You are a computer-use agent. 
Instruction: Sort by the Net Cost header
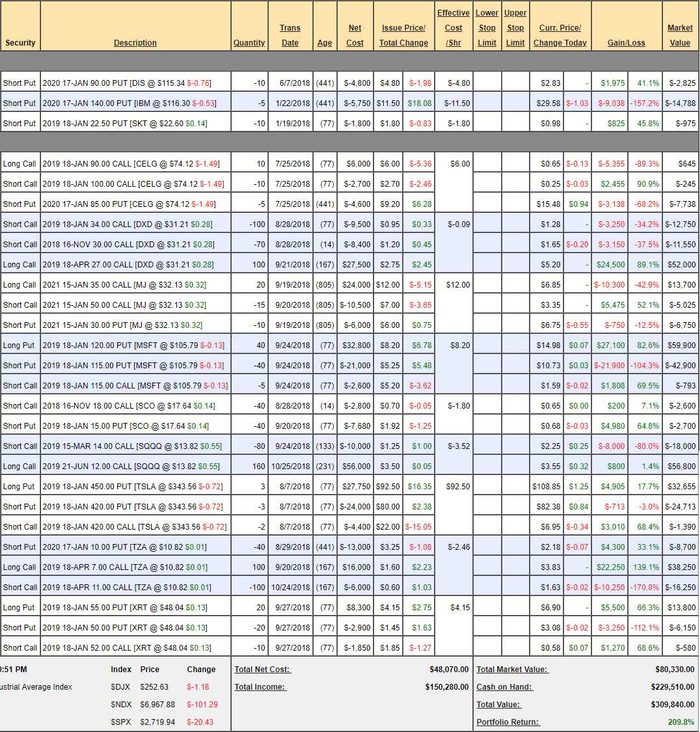pos(355,35)
